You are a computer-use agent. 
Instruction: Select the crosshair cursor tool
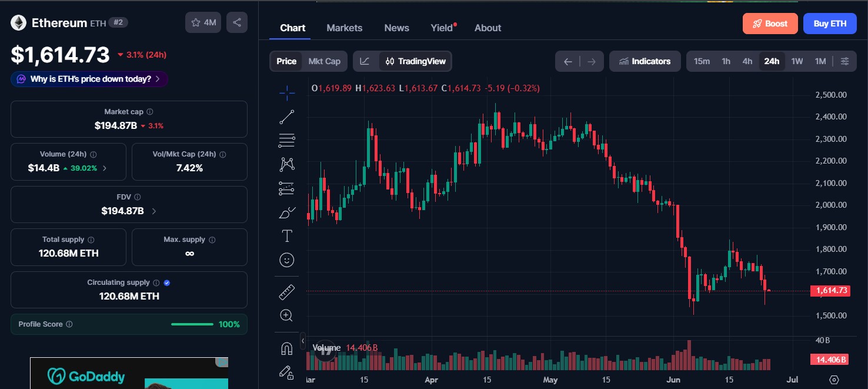[287, 92]
